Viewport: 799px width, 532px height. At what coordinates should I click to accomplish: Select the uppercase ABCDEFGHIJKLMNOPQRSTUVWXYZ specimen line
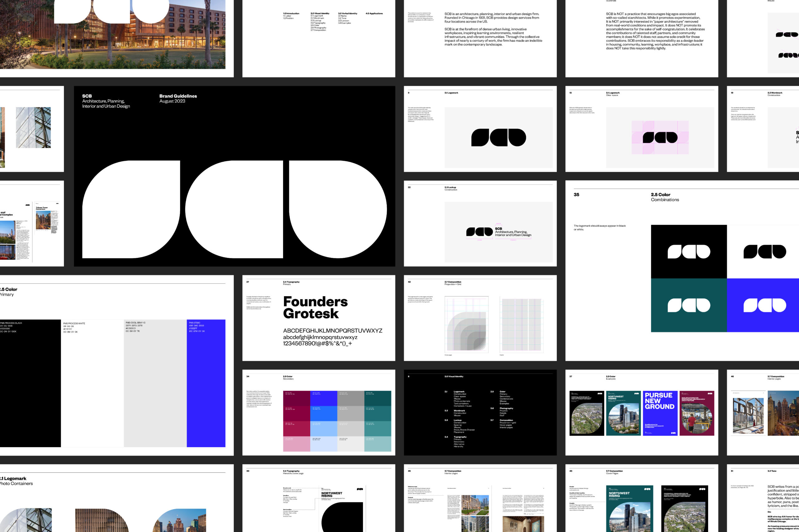click(x=332, y=331)
